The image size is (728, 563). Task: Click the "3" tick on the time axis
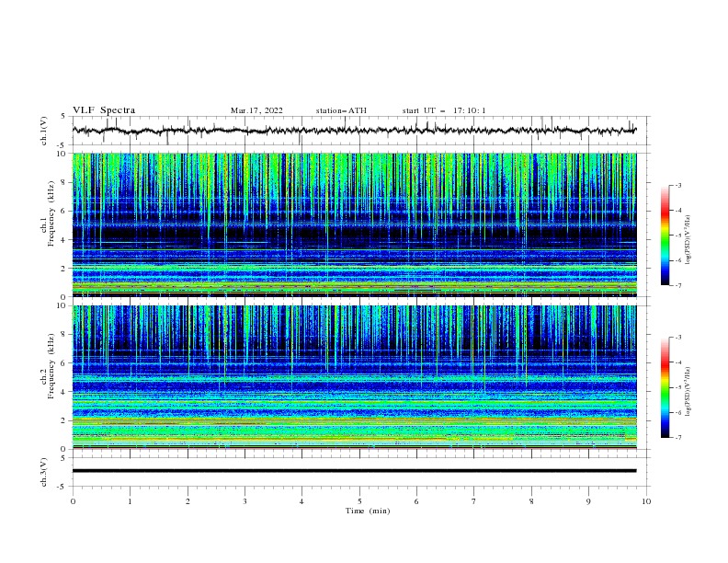pos(245,501)
